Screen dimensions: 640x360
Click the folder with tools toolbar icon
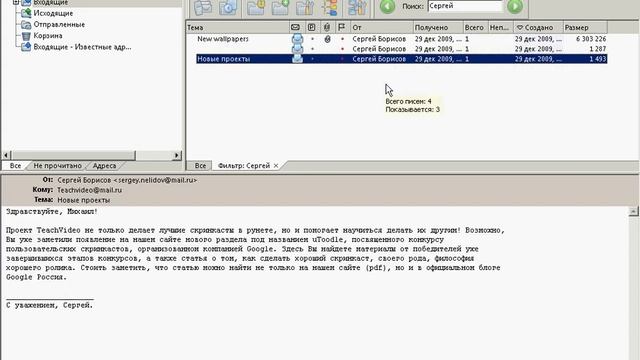point(304,7)
